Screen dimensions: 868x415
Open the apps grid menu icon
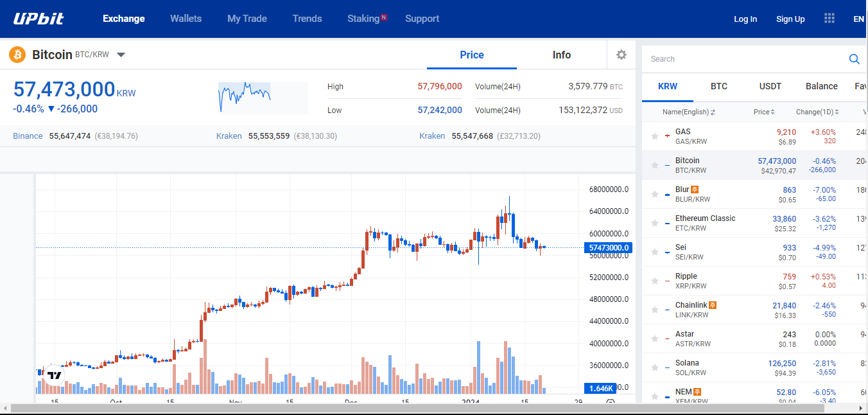pos(829,19)
